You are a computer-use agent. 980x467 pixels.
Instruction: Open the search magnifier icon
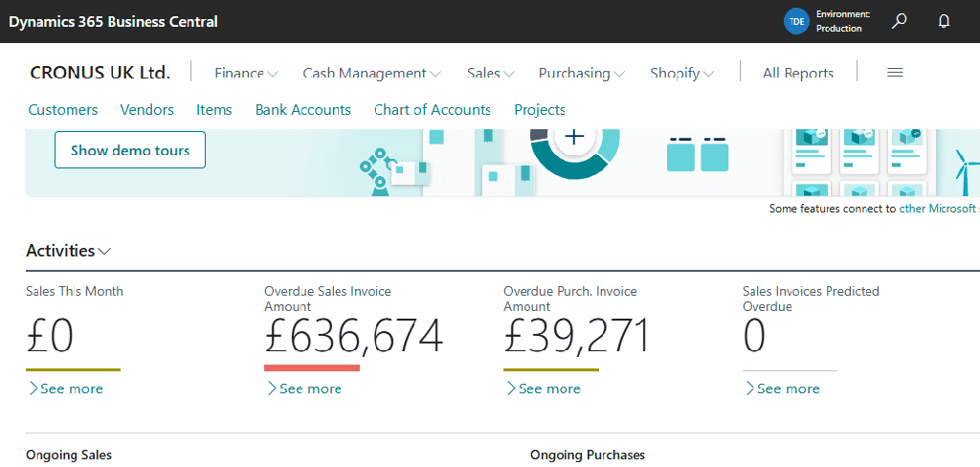[x=899, y=21]
